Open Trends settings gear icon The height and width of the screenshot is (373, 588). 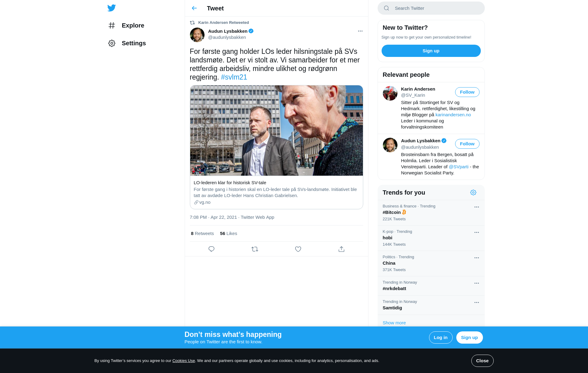pos(473,192)
